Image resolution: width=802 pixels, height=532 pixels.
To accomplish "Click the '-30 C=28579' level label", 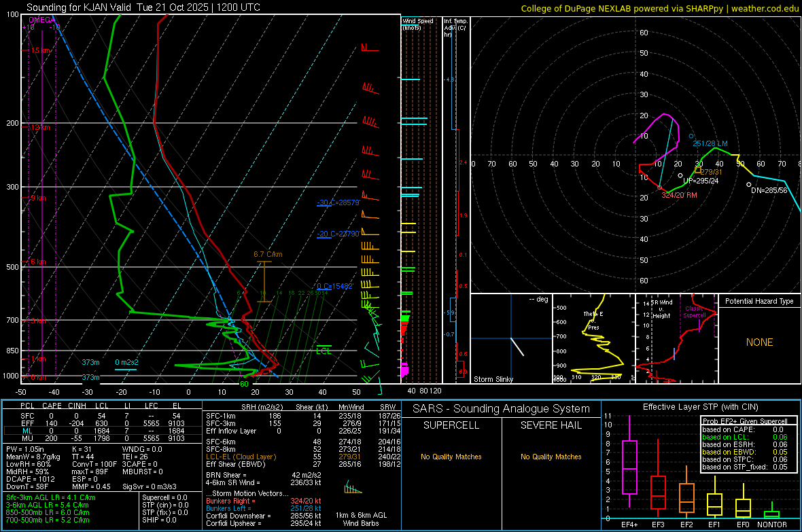I will (338, 202).
